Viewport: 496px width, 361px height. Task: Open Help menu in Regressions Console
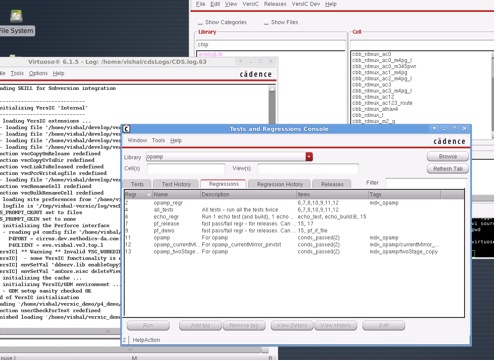176,140
